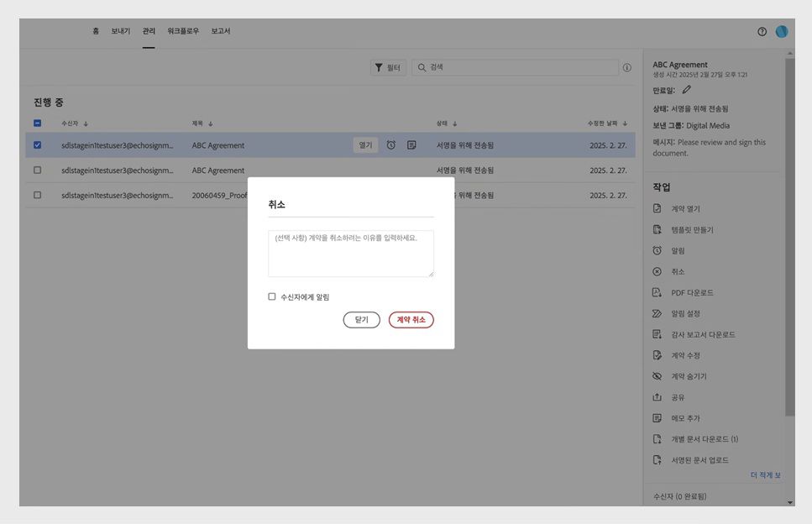Click cancellation reason text area
Screen dimensions: 812x524
[351, 254]
